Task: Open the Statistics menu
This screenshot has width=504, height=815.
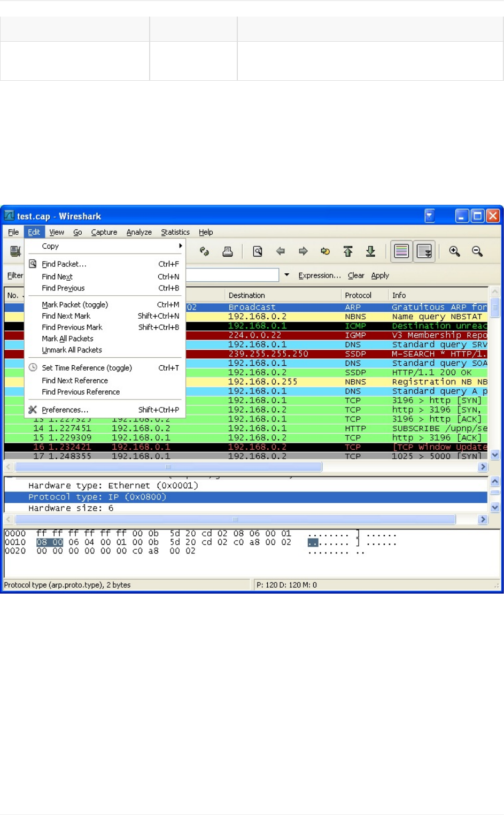Action: point(175,232)
